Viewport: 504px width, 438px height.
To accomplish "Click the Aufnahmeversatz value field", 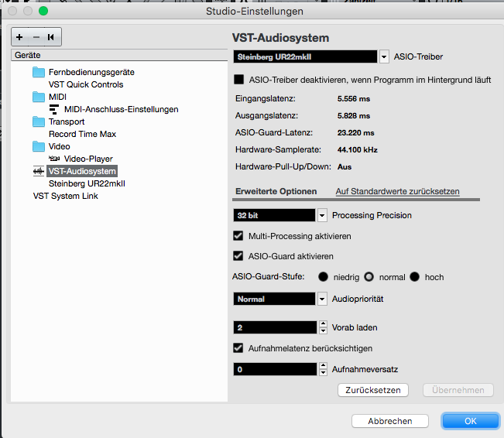I will (275, 369).
